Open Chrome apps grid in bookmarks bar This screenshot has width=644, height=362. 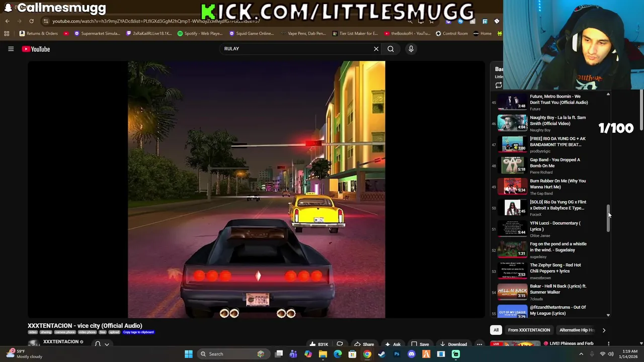pos(7,34)
